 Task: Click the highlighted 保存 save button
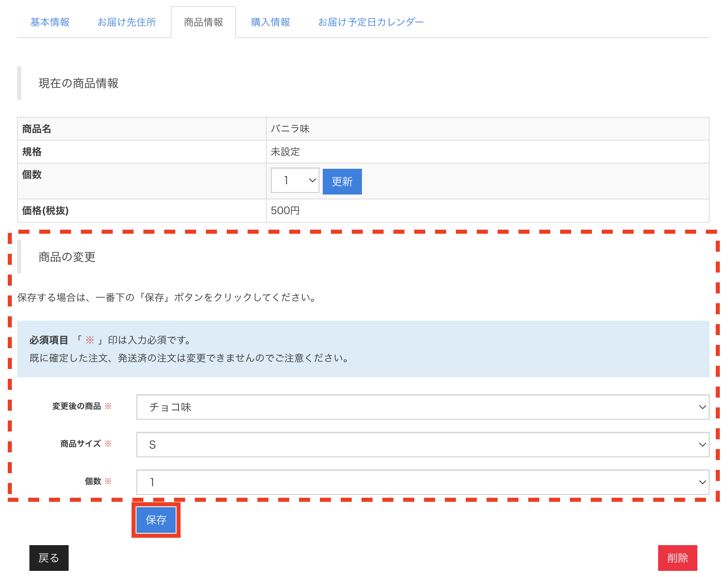click(x=155, y=520)
